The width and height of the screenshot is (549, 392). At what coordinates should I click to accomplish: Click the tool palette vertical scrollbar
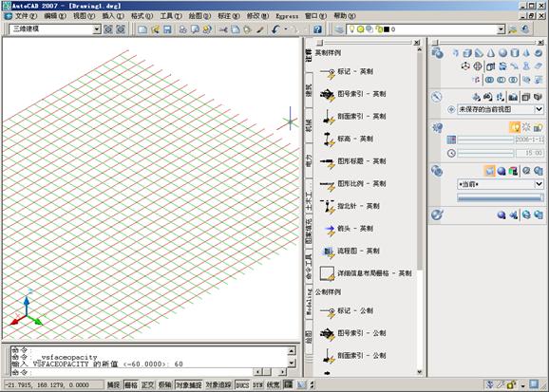(420, 210)
